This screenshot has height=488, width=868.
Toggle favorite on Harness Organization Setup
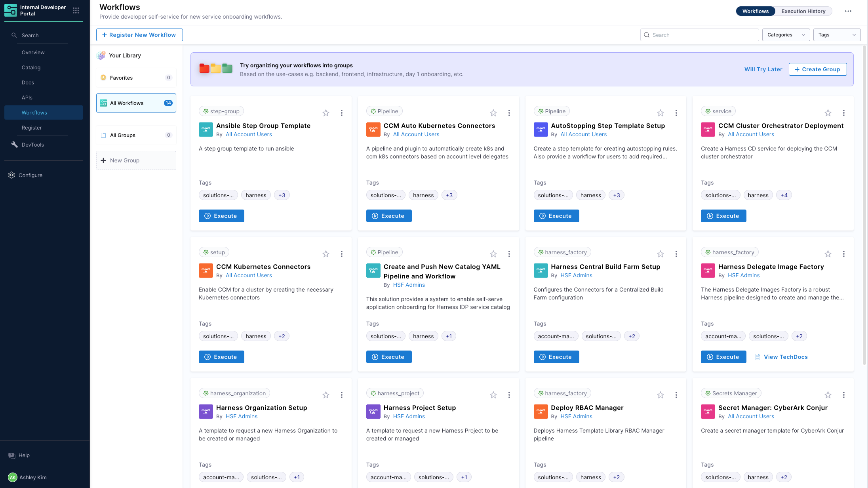point(326,395)
